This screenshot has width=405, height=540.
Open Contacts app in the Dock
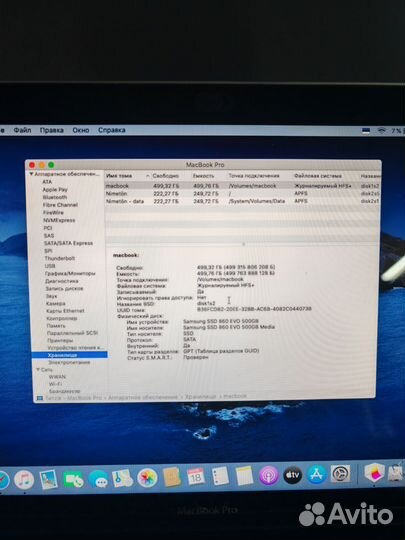(x=172, y=477)
